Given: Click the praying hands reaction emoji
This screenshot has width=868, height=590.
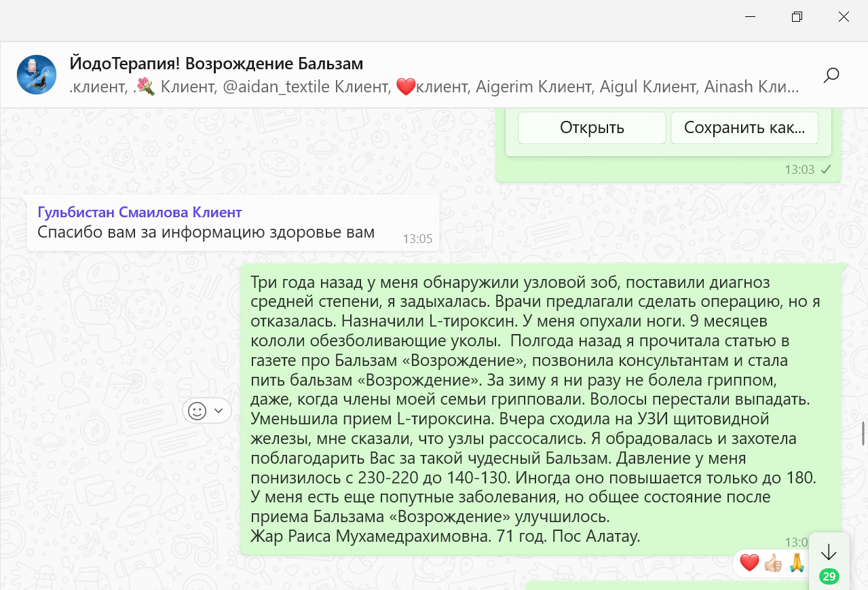Looking at the screenshot, I should coord(795,563).
